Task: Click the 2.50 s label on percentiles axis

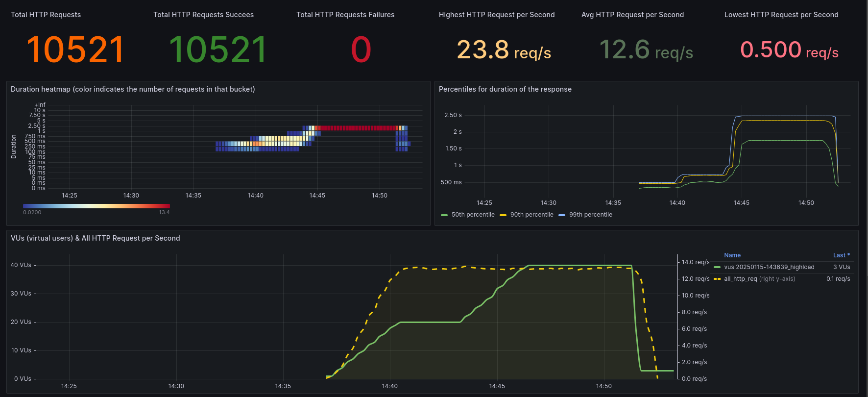Action: 453,115
